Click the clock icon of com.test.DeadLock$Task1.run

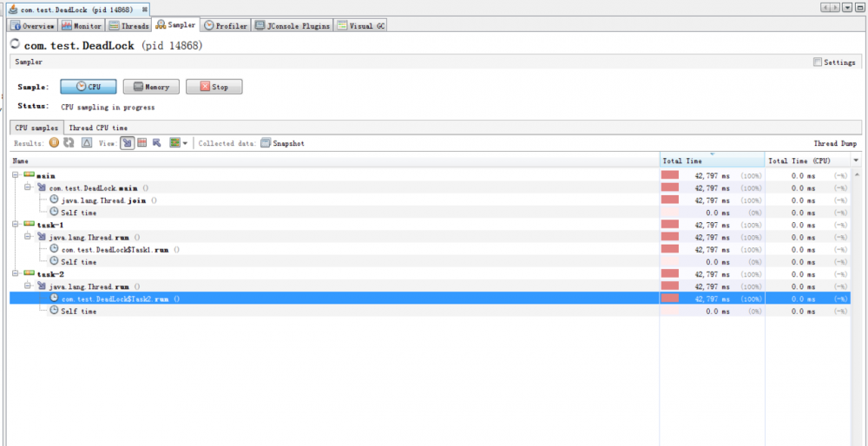tap(54, 249)
